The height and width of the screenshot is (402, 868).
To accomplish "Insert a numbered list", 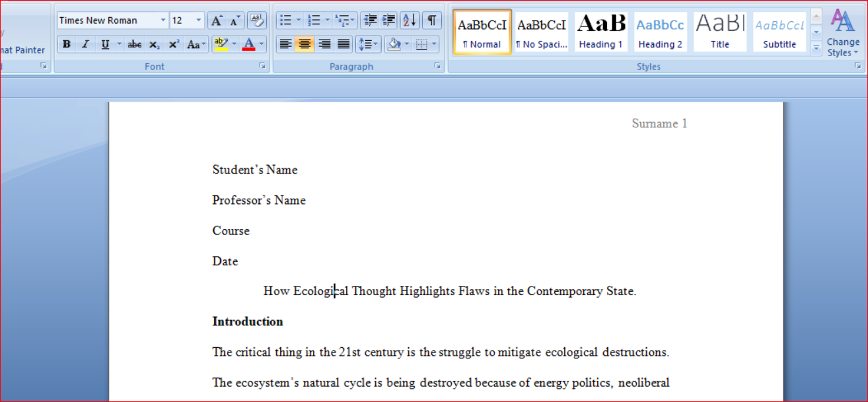I will point(314,20).
